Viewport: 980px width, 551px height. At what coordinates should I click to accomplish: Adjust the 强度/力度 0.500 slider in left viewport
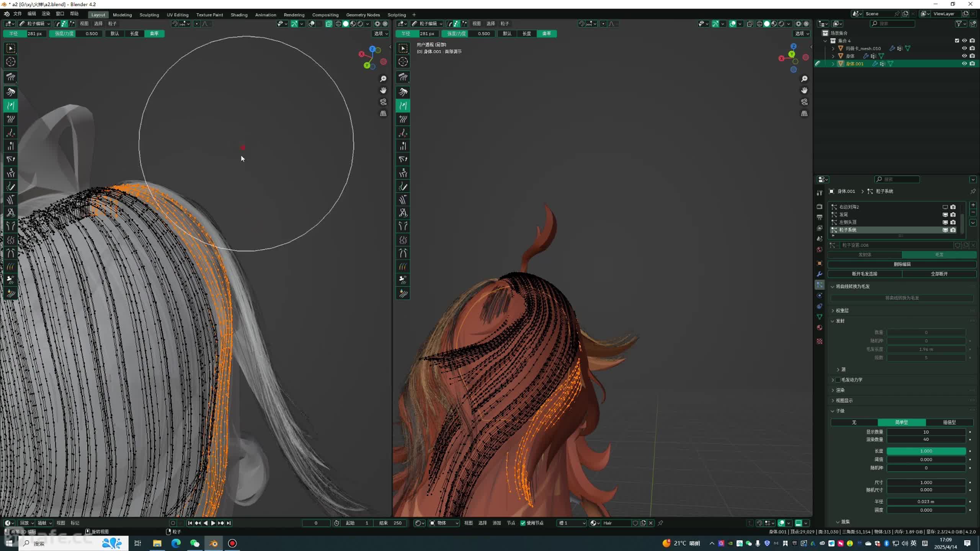tap(76, 34)
